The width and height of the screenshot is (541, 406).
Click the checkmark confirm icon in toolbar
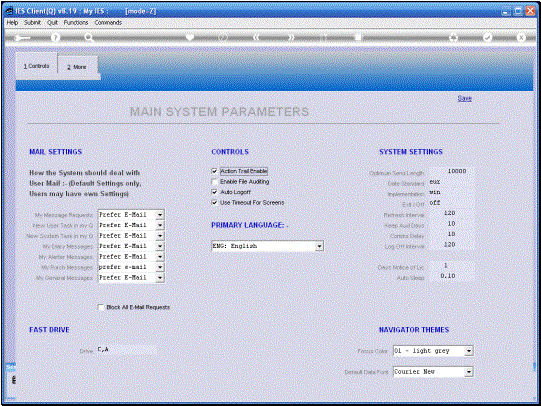click(487, 37)
